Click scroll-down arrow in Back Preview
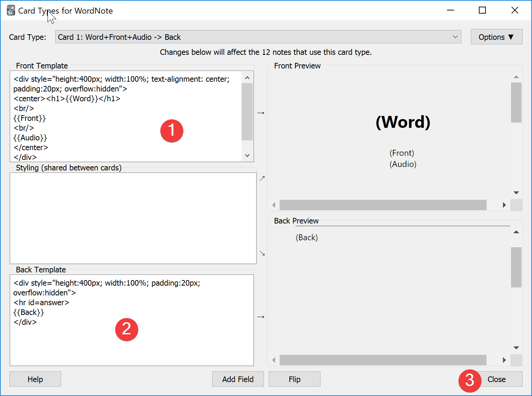 (516, 348)
